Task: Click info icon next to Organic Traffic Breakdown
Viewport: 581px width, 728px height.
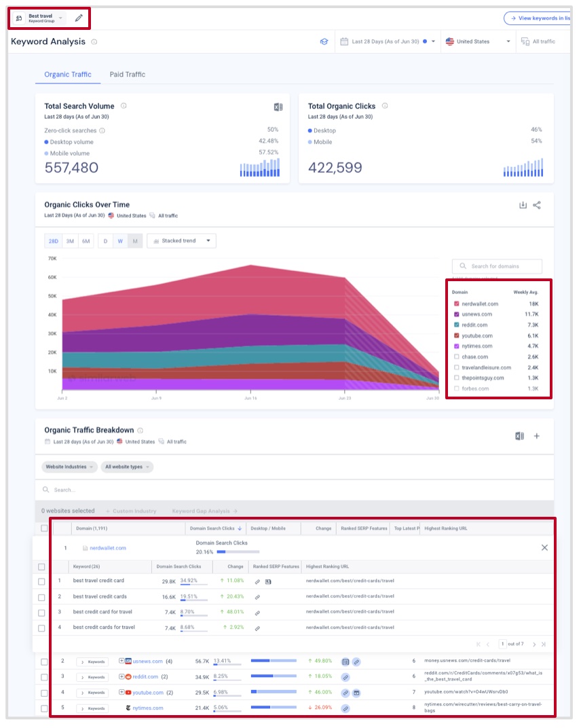Action: [140, 431]
